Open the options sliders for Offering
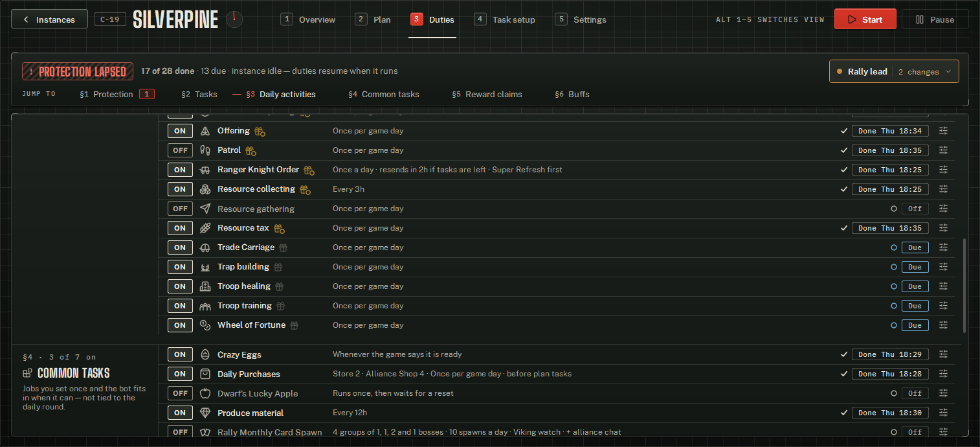 tap(943, 131)
